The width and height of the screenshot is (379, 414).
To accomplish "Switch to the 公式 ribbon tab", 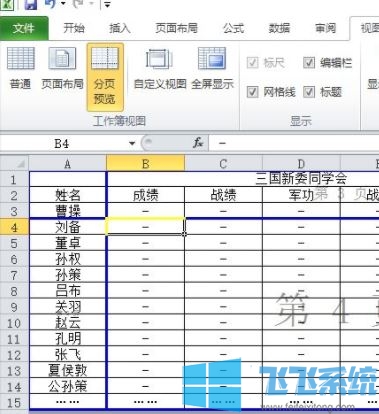I will 233,28.
